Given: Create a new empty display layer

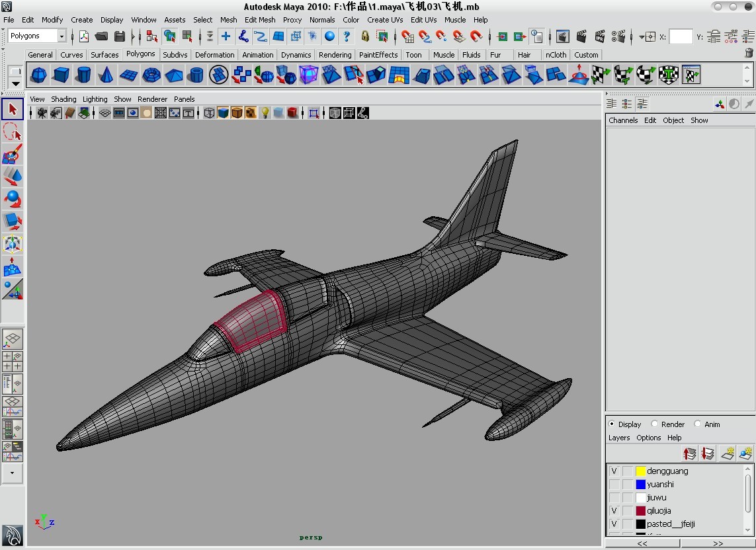Looking at the screenshot, I should pos(727,453).
